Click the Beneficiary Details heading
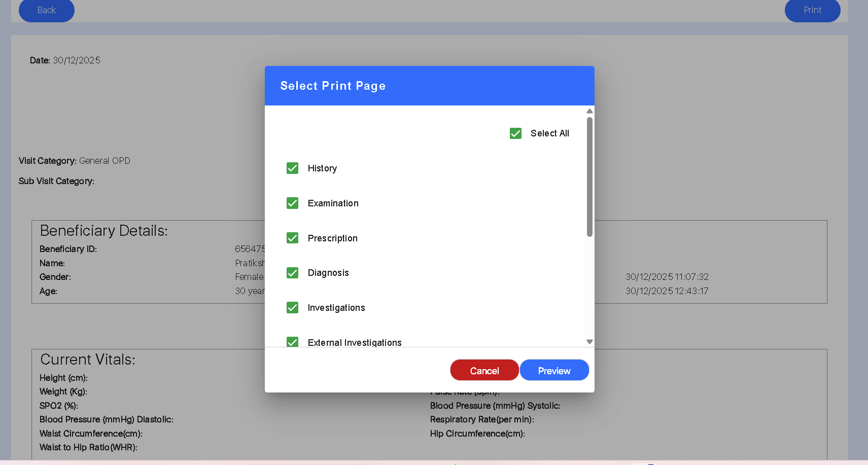868x465 pixels. 104,231
